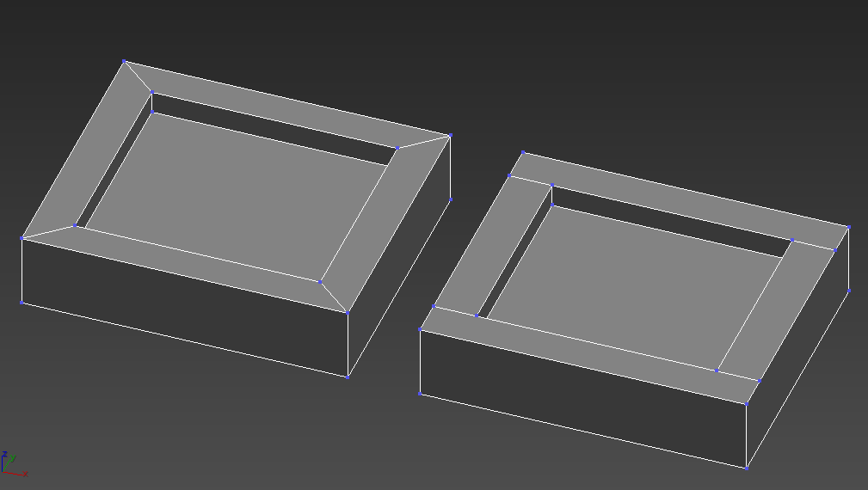Viewport: 868px width, 490px height.
Task: Select the narrow right side face of left box
Action: coord(400,258)
